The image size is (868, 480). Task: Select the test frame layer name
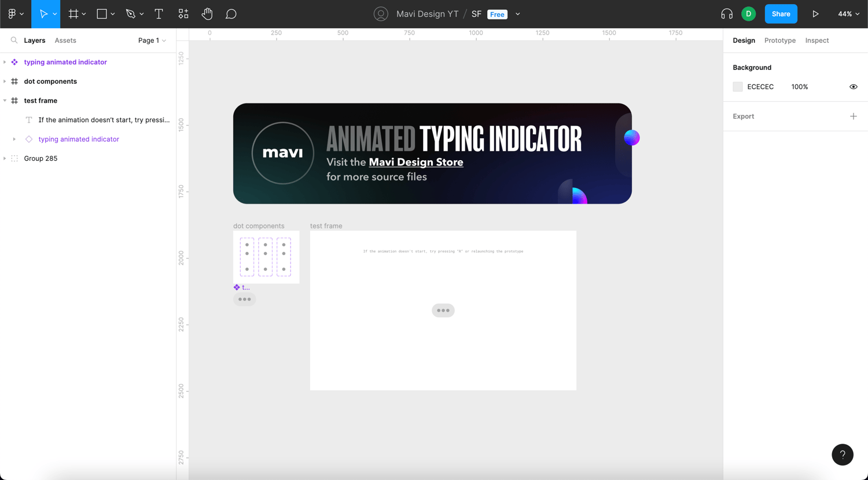(41, 101)
